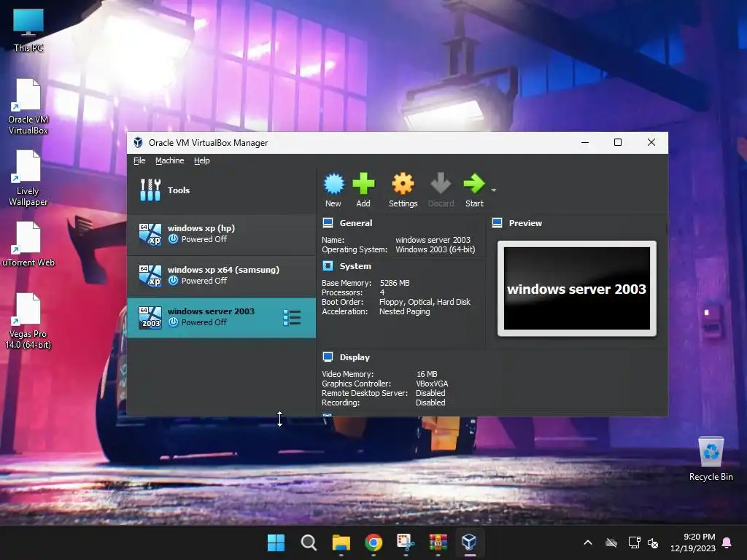Click the Preview section header
This screenshot has width=747, height=560.
[525, 223]
